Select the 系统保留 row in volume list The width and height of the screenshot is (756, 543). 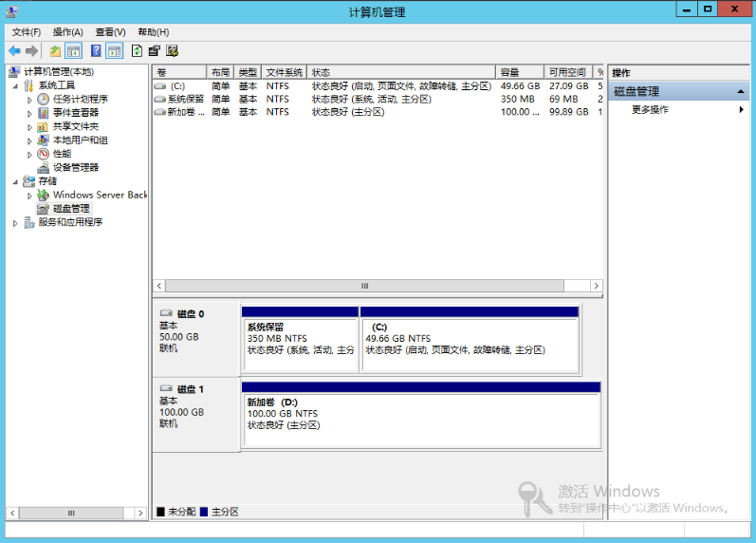click(378, 99)
